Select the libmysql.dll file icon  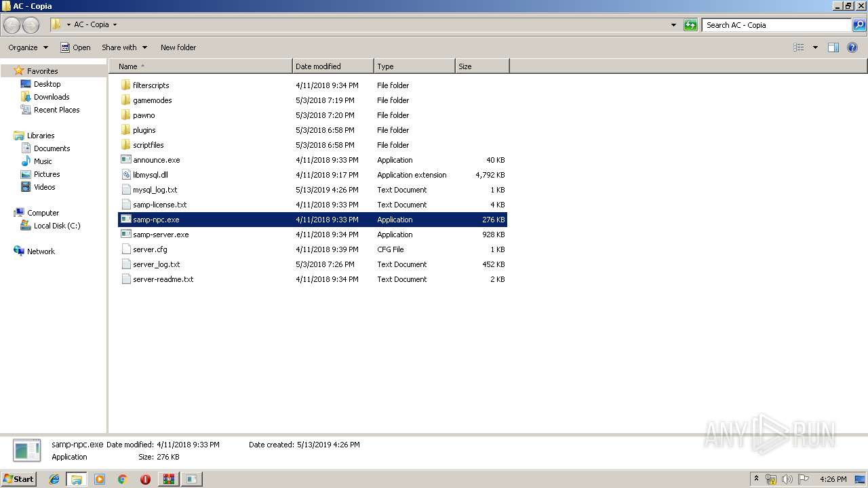(x=125, y=175)
